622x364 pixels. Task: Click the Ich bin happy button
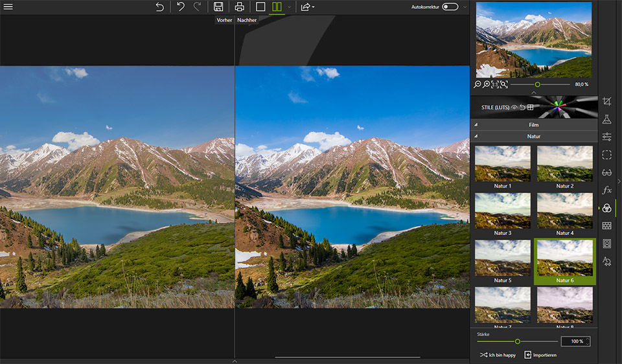coord(498,355)
